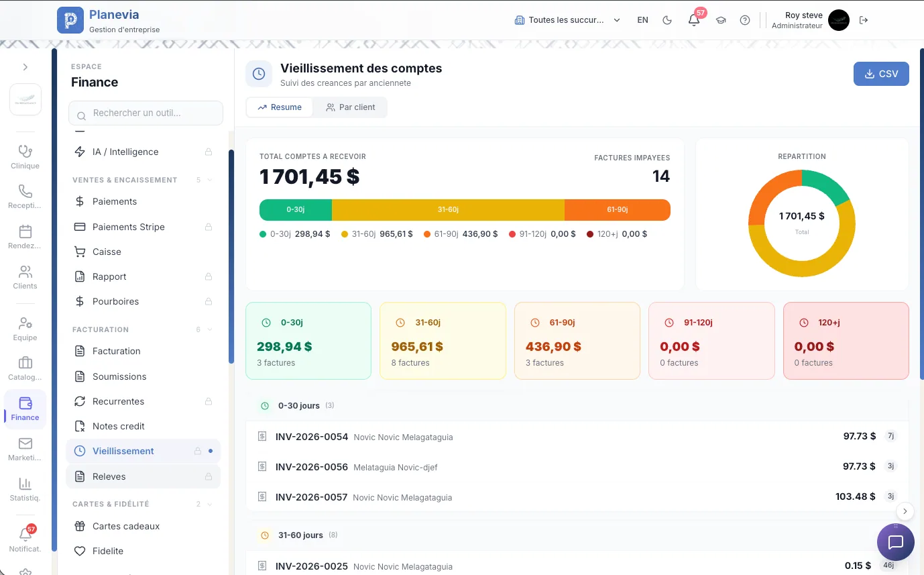This screenshot has width=924, height=575.
Task: Click the lock icon next to Recurrentes
Action: click(x=209, y=401)
